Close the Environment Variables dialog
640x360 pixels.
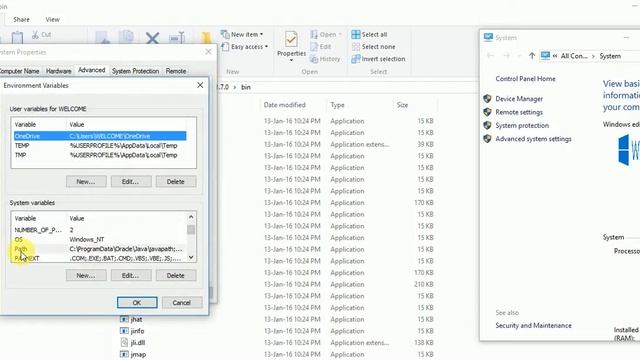[x=200, y=85]
